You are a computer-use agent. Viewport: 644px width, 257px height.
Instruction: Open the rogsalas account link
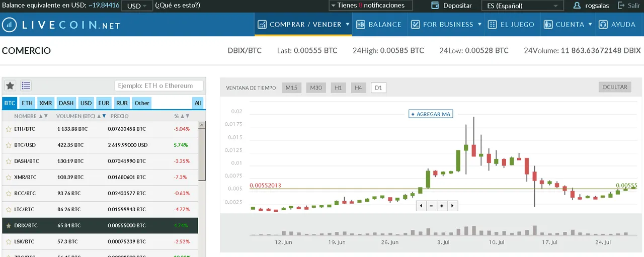click(x=598, y=6)
